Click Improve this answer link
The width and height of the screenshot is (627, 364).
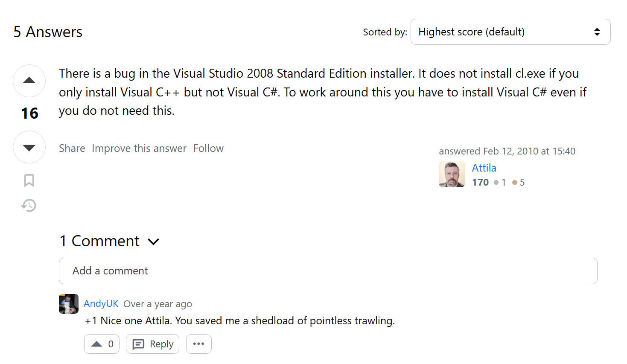139,149
